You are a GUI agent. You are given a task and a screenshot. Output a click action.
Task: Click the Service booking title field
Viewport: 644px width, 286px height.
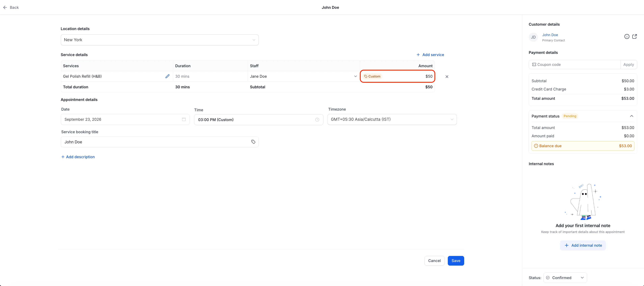[160, 142]
